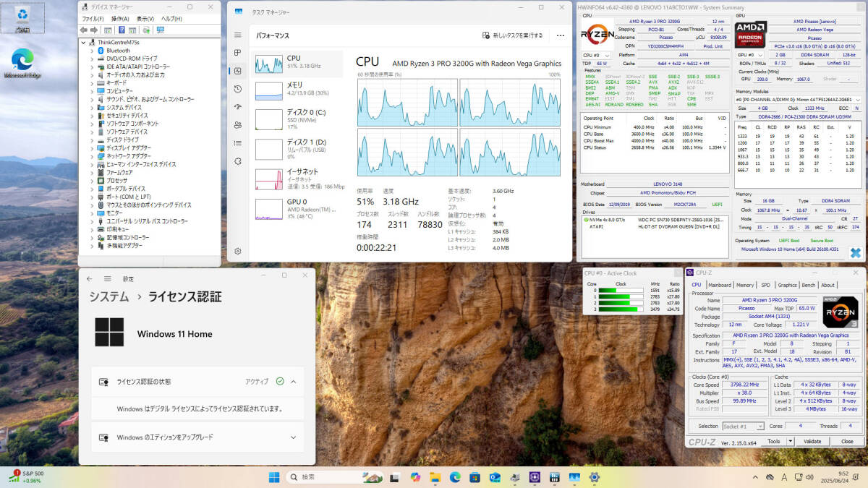Screen dimensions: 868x488
Task: Switch to the About tab in CPU-Z
Action: 828,285
